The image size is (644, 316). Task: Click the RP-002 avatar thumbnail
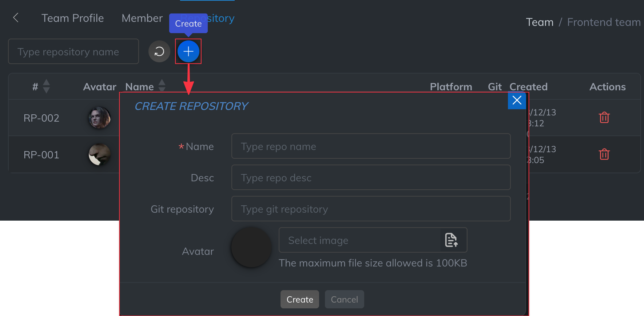[99, 118]
